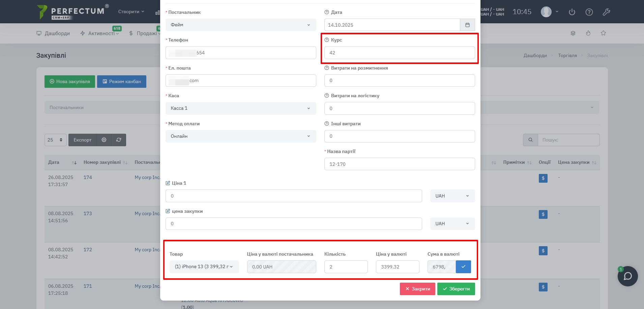Click the star favorites icon
The height and width of the screenshot is (309, 644).
(603, 33)
